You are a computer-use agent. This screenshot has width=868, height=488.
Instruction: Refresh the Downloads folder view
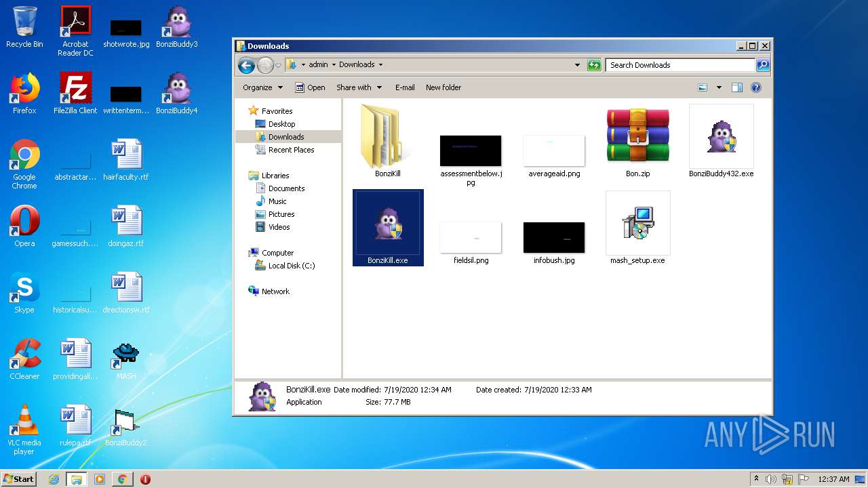tap(594, 65)
